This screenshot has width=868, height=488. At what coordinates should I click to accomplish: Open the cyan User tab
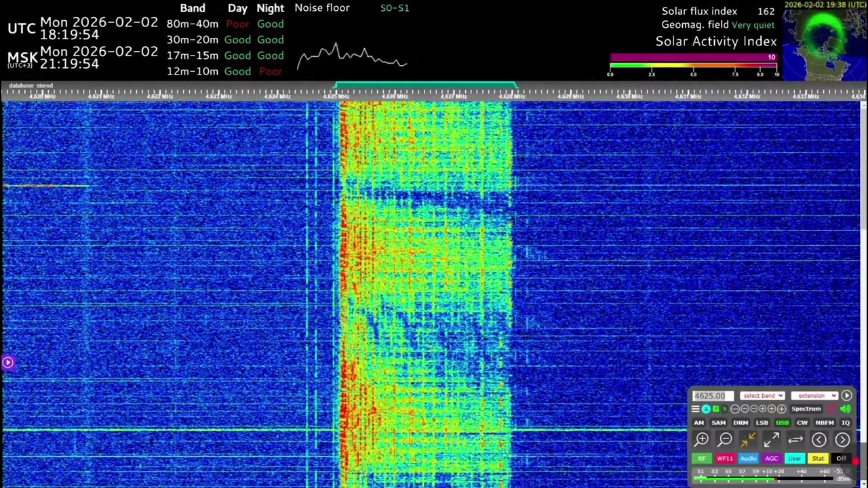795,459
